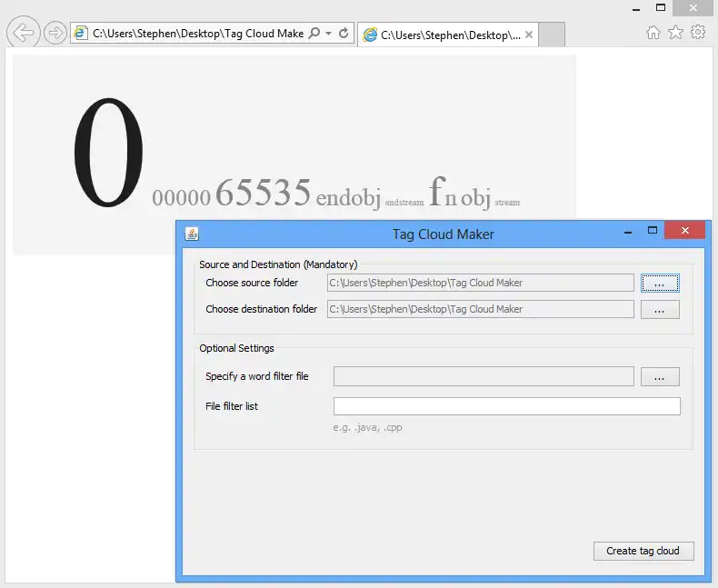Click the IE page icon in the address bar
The image size is (718, 588).
point(81,33)
